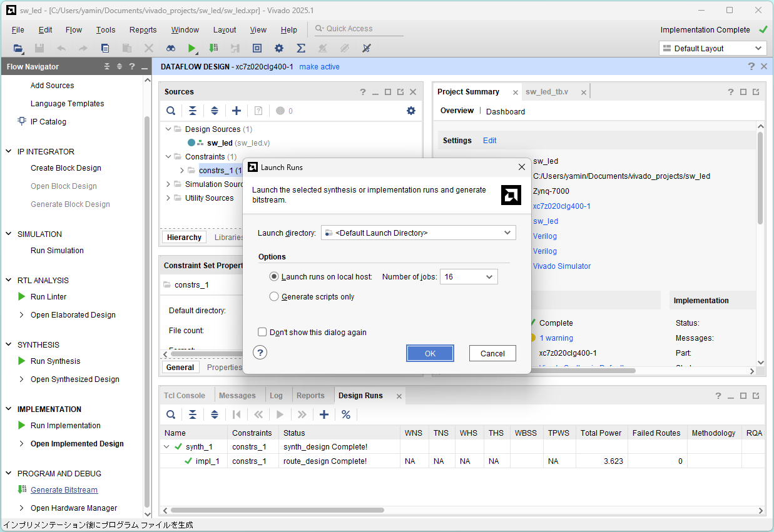
Task: Click the green Run arrow in main toolbar
Action: [x=192, y=48]
